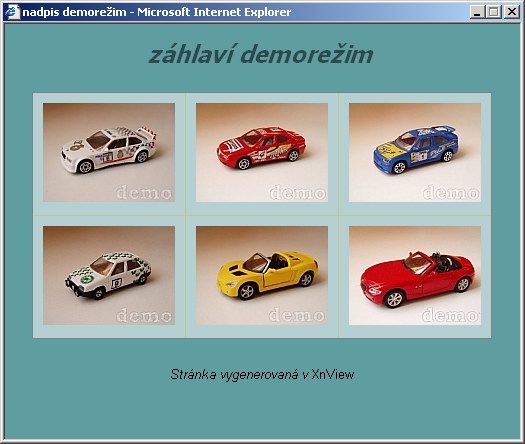525x444 pixels.
Task: Click the word demorežim in the page heading
Action: [x=307, y=55]
